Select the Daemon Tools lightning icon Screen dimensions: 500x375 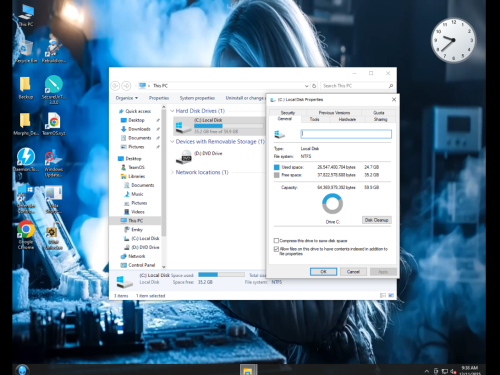(x=26, y=160)
